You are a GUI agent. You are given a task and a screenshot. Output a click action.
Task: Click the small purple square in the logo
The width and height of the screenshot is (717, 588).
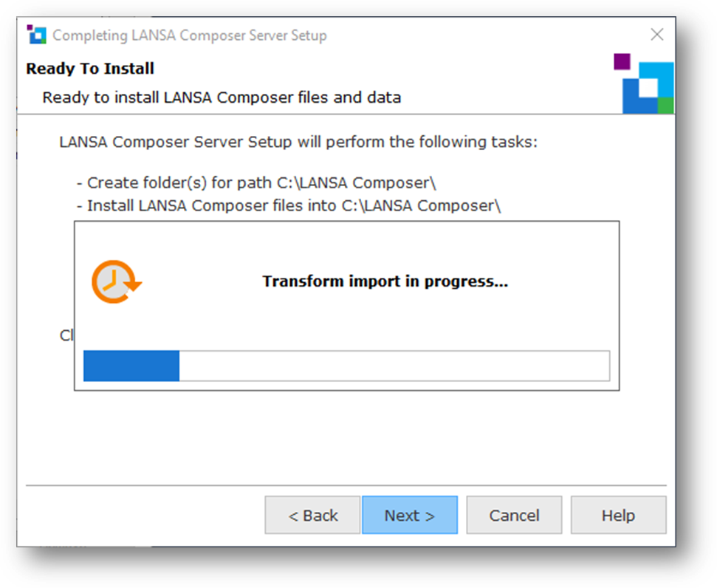pyautogui.click(x=622, y=62)
